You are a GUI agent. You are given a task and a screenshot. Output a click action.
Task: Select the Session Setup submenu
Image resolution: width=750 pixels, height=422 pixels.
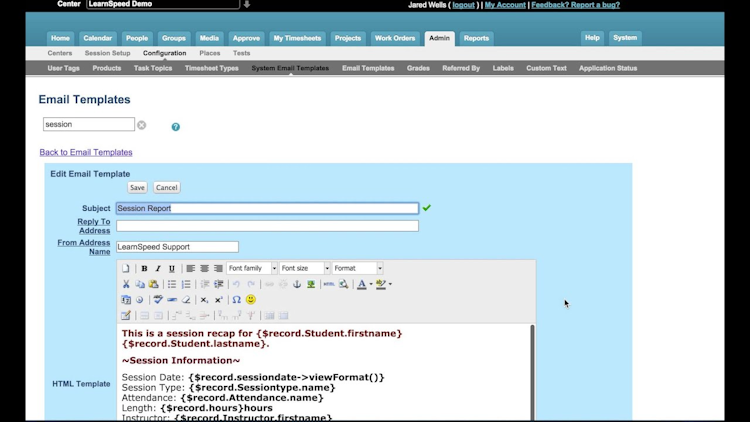(x=108, y=53)
